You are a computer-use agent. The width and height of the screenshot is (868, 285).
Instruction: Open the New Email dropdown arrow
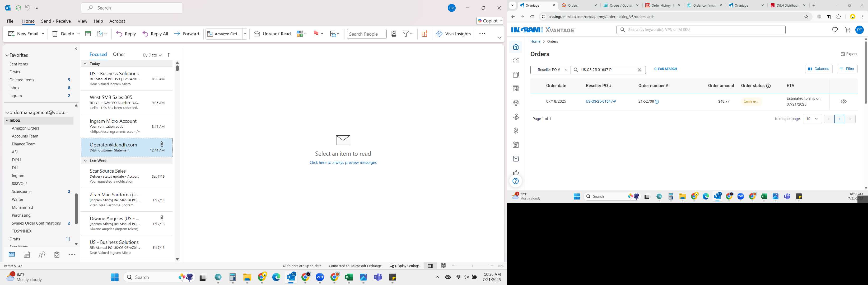click(x=43, y=34)
